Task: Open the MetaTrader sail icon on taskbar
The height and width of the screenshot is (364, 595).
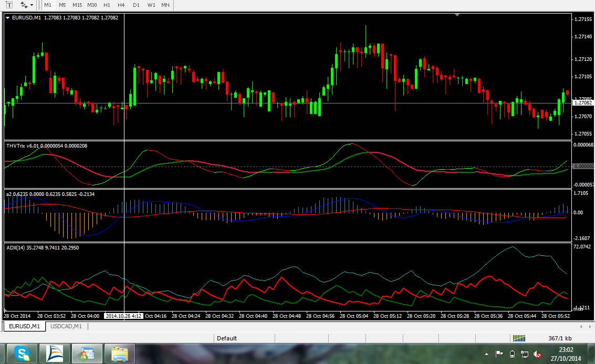Action: coord(54,353)
